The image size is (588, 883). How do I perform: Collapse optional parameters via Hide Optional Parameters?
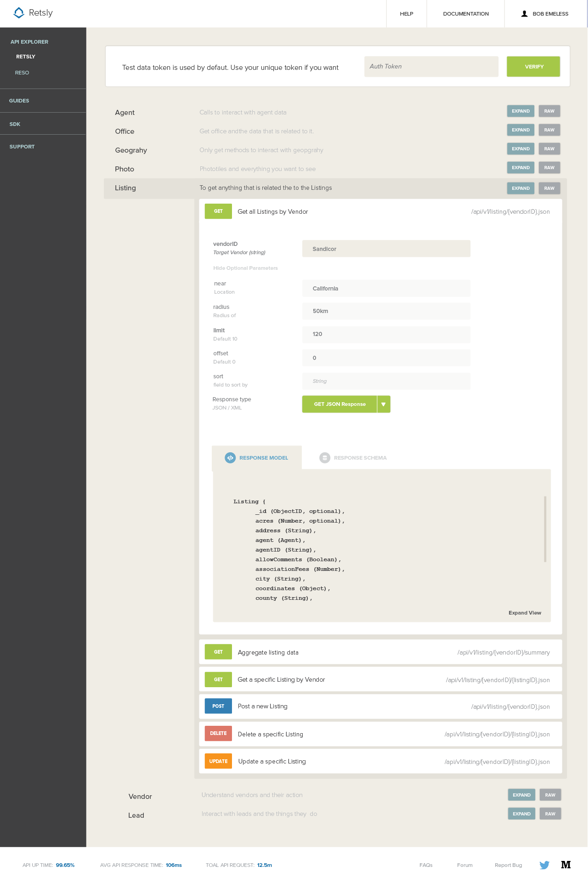click(x=245, y=268)
